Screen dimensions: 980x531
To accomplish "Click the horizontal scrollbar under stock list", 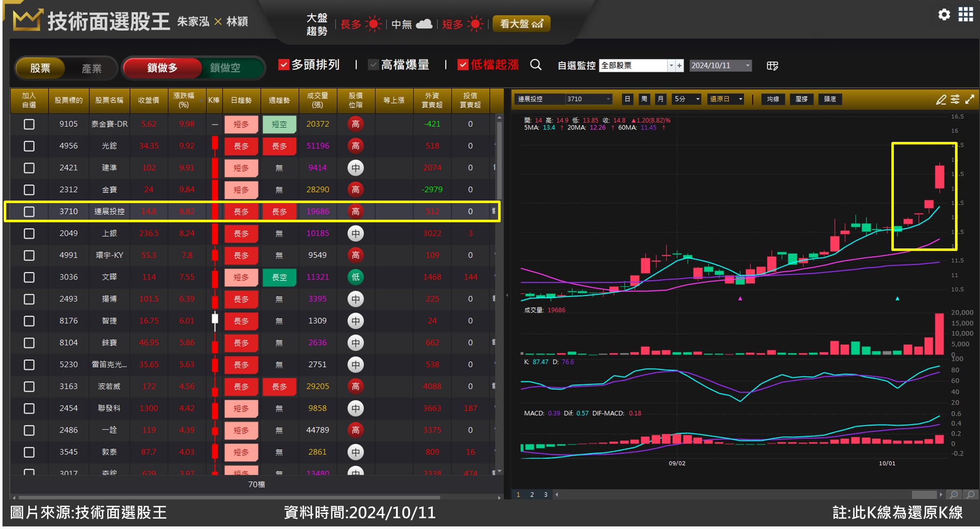I will pos(229,497).
